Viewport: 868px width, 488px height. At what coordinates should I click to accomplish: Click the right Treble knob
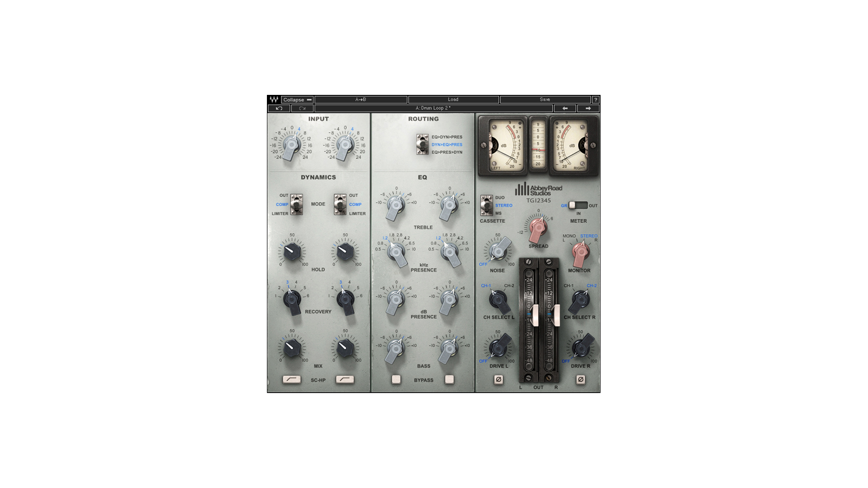[449, 206]
